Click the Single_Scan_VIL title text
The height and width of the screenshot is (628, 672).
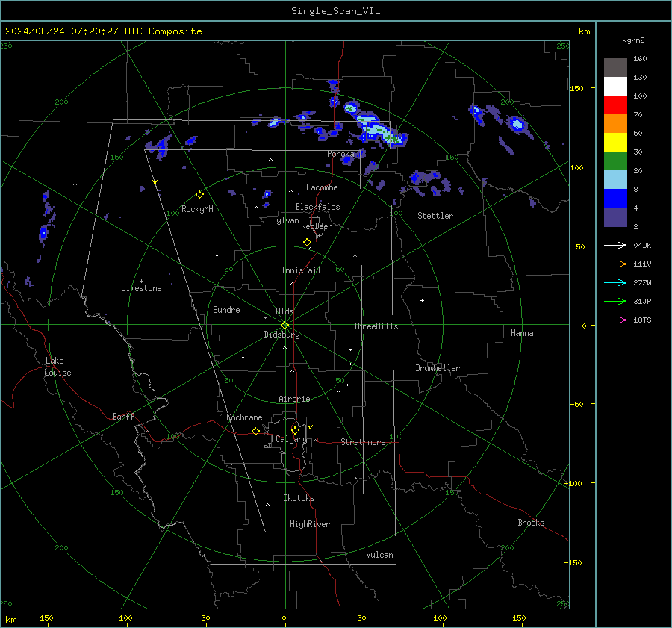[x=335, y=11]
